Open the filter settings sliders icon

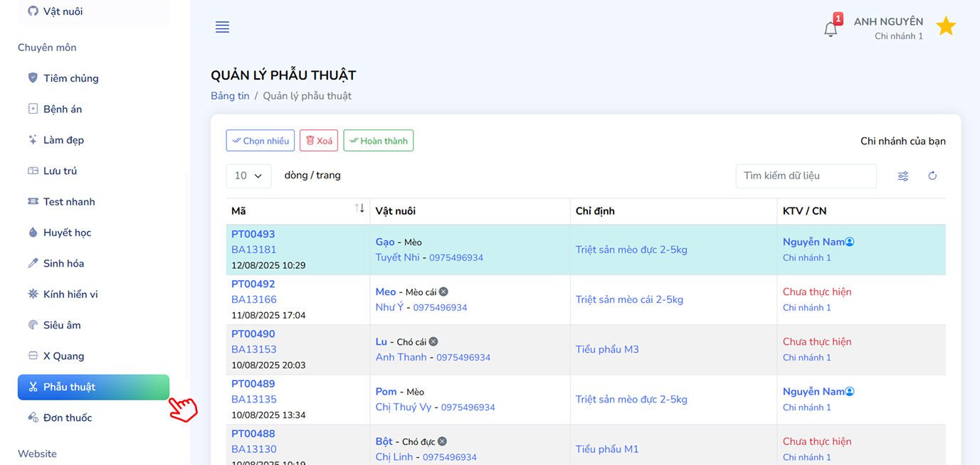(903, 176)
